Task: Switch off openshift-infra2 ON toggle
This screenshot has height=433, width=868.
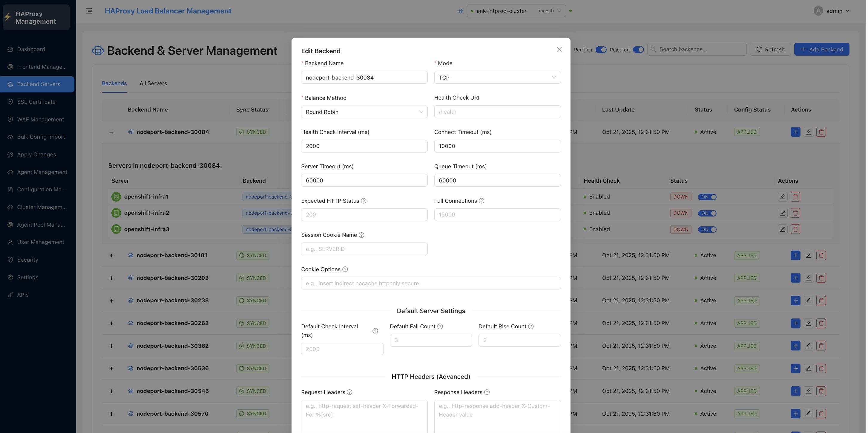Action: 707,213
